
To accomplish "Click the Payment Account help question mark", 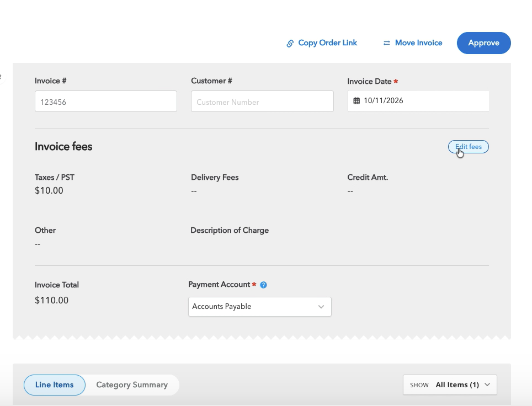I will click(x=263, y=285).
